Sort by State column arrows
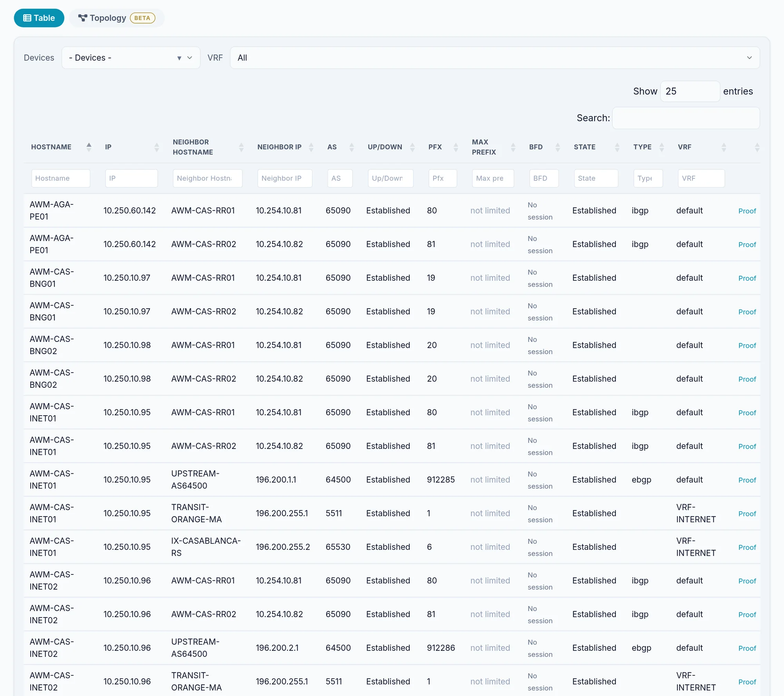Image resolution: width=784 pixels, height=696 pixels. 617,147
